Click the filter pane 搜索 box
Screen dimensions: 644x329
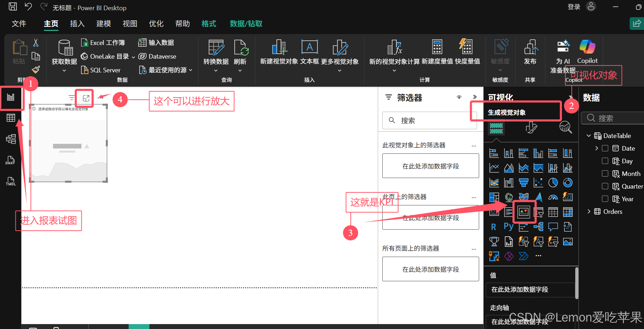coord(430,120)
